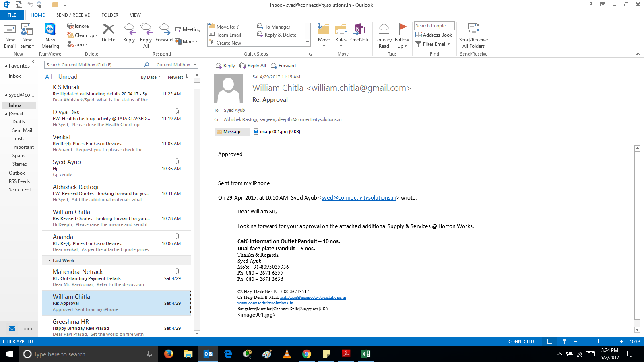Click the New Email icon

[10, 36]
